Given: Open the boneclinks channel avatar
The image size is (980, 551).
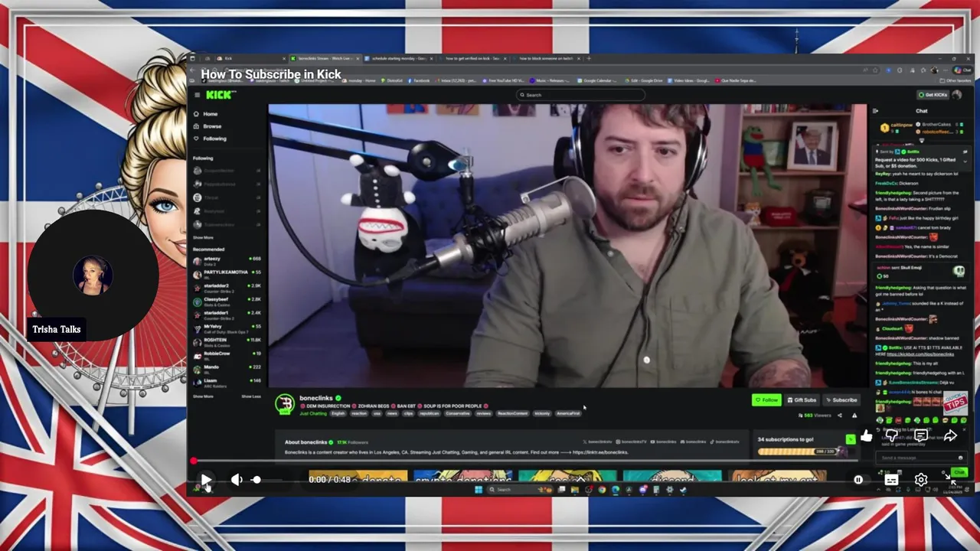Looking at the screenshot, I should click(x=285, y=403).
